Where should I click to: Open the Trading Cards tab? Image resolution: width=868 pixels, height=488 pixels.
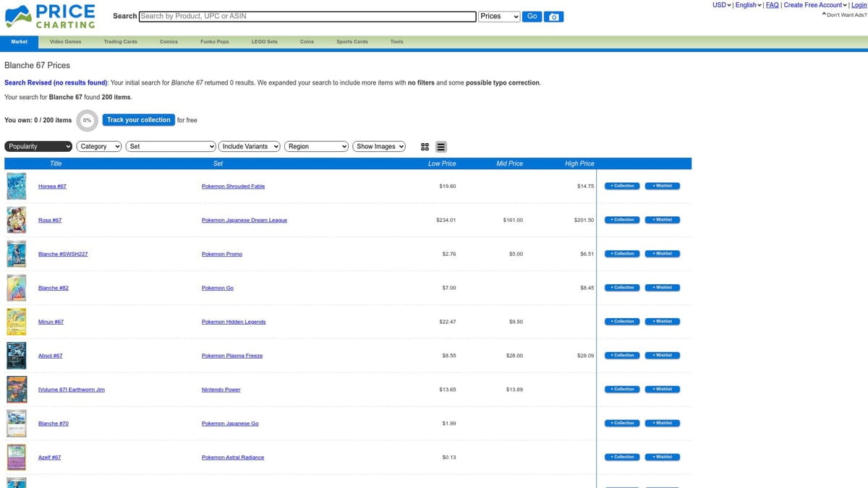(x=120, y=42)
